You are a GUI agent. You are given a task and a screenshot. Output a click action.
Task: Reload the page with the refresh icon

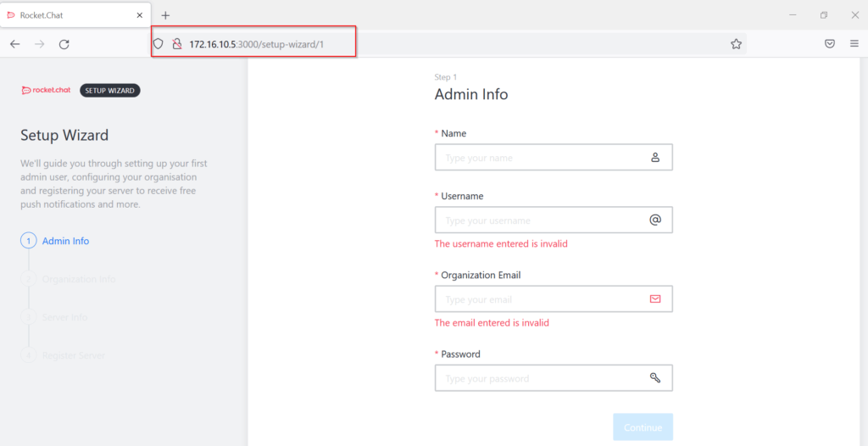click(x=64, y=44)
